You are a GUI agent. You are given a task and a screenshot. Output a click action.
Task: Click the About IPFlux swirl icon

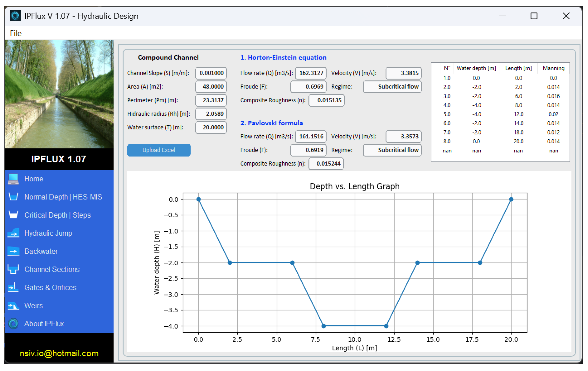pos(13,324)
